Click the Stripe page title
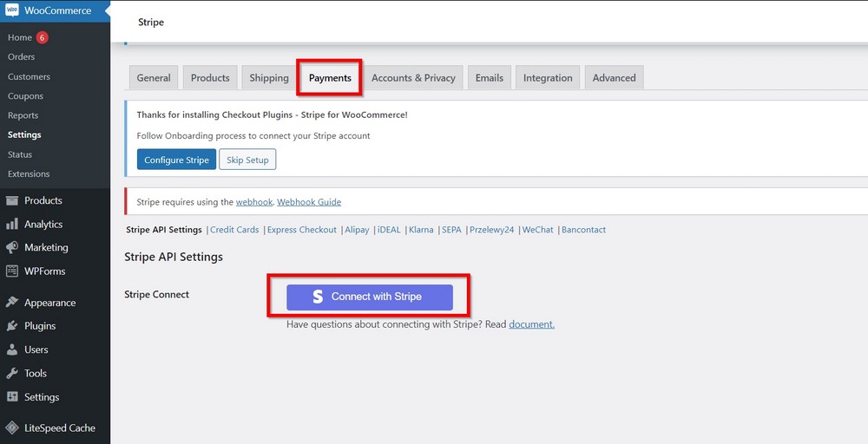This screenshot has height=444, width=868. pos(150,23)
